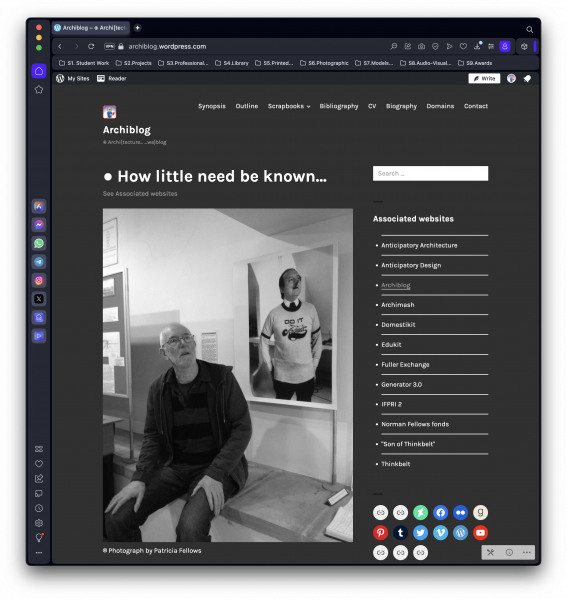Open the Flickr social icon
The image size is (567, 600).
(460, 513)
